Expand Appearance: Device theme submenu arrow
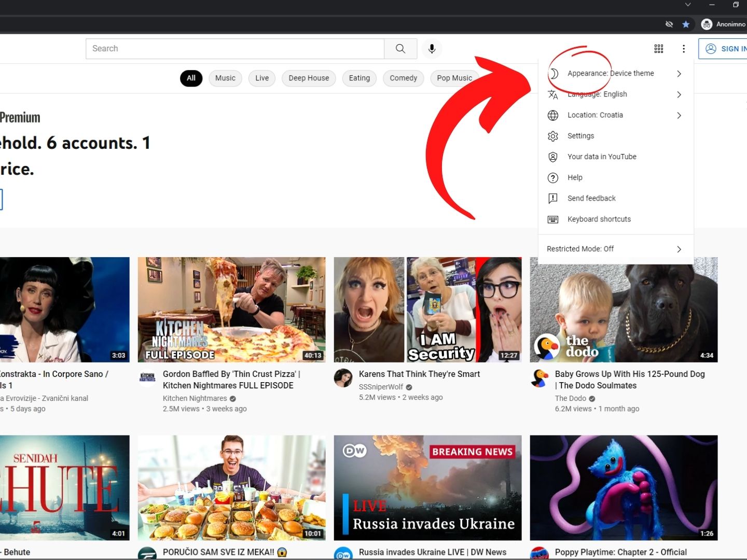747x560 pixels. 679,74
